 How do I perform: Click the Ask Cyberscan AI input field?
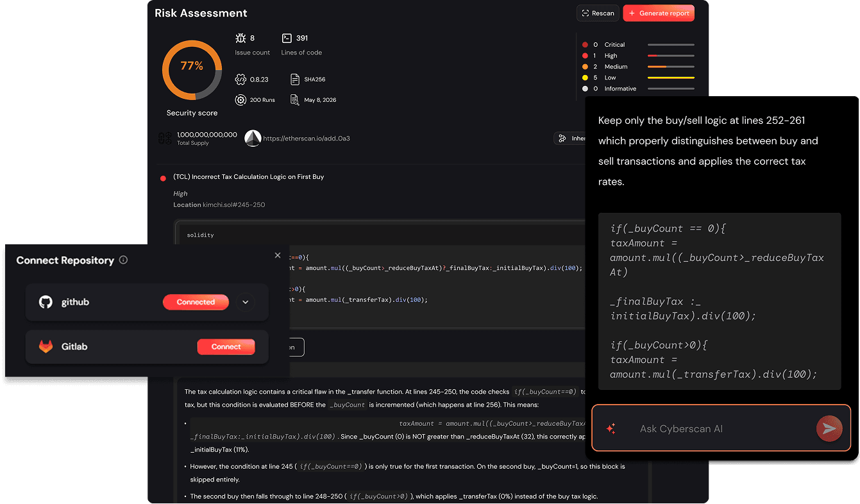pyautogui.click(x=721, y=428)
